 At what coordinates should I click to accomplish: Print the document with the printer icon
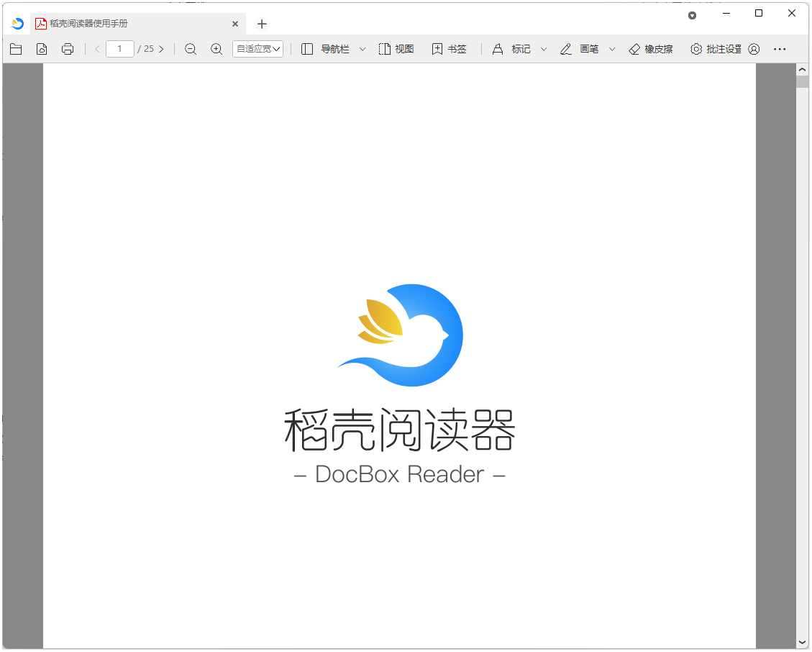[x=68, y=49]
